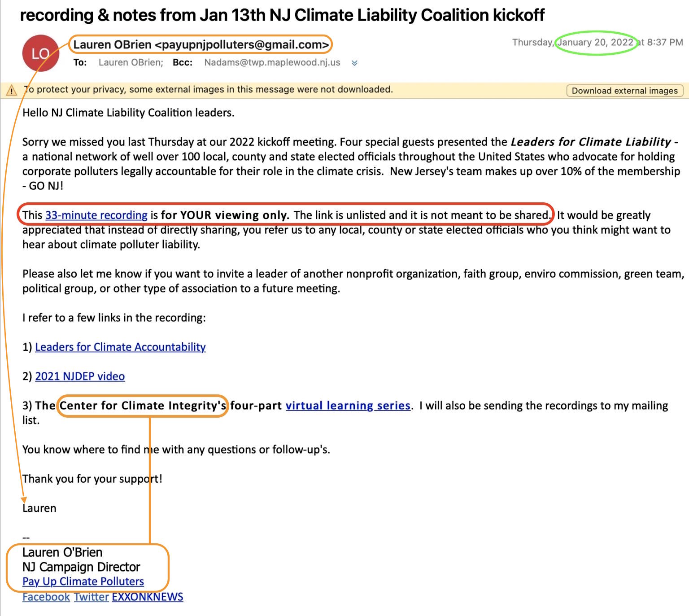The image size is (689, 616).
Task: Click the January 20, 2022 date stamp
Action: pyautogui.click(x=595, y=43)
